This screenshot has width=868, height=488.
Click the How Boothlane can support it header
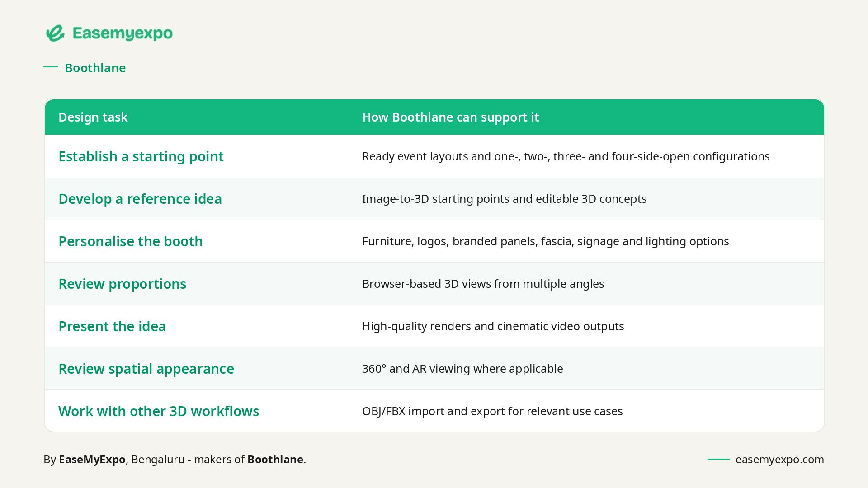(450, 117)
